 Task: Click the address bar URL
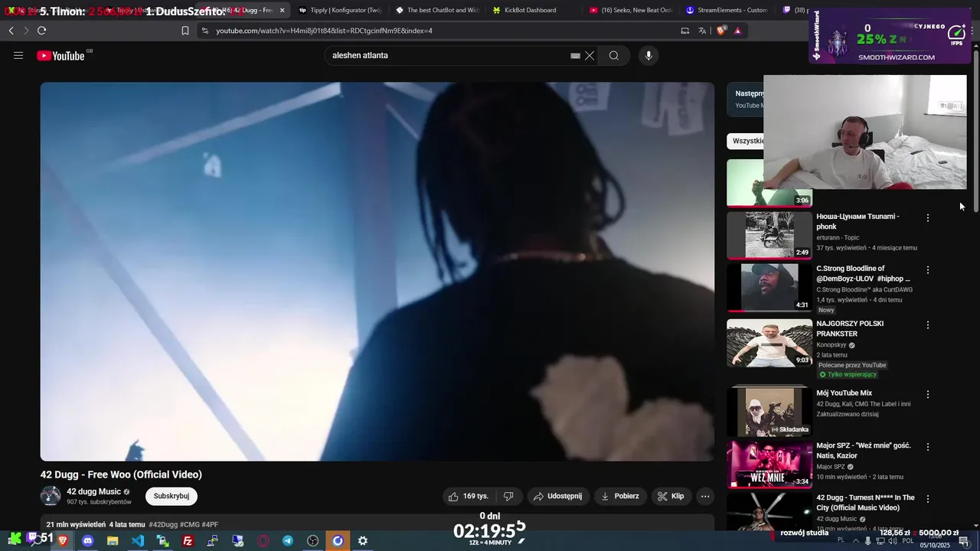(324, 31)
